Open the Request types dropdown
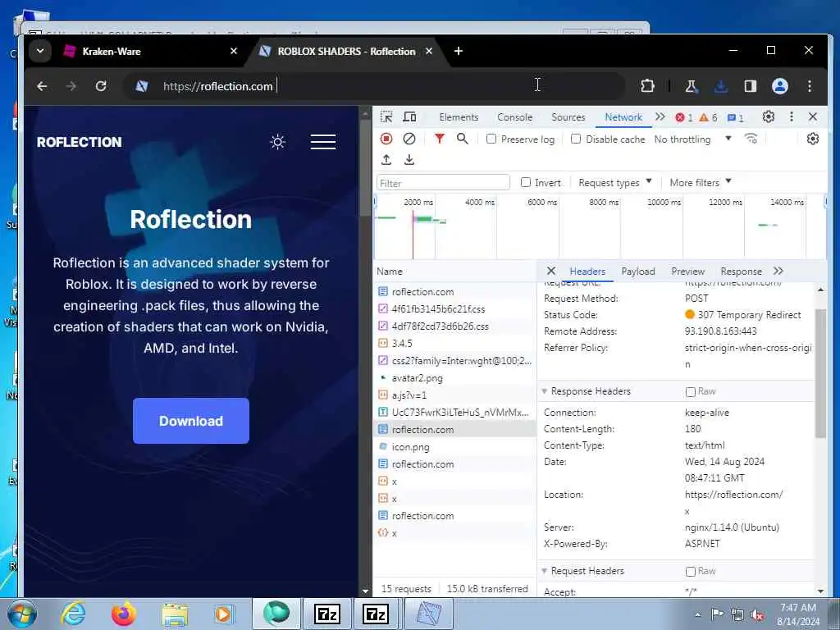The image size is (840, 630). point(614,183)
